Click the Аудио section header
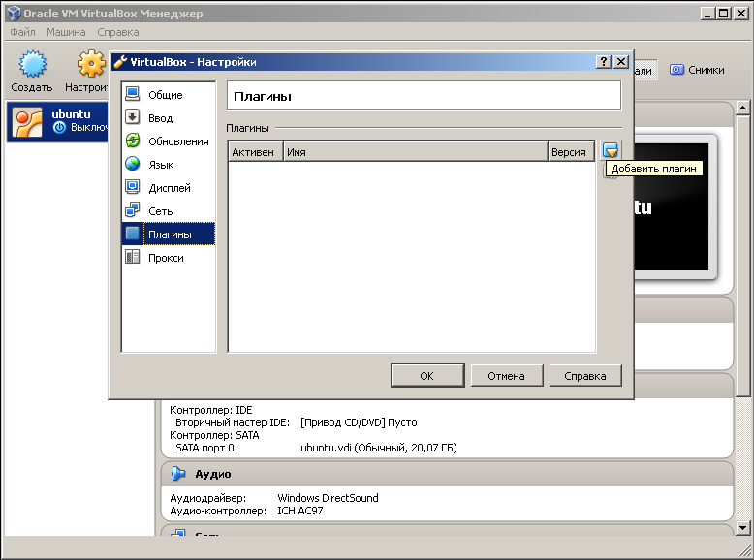Image resolution: width=754 pixels, height=560 pixels. [447, 474]
